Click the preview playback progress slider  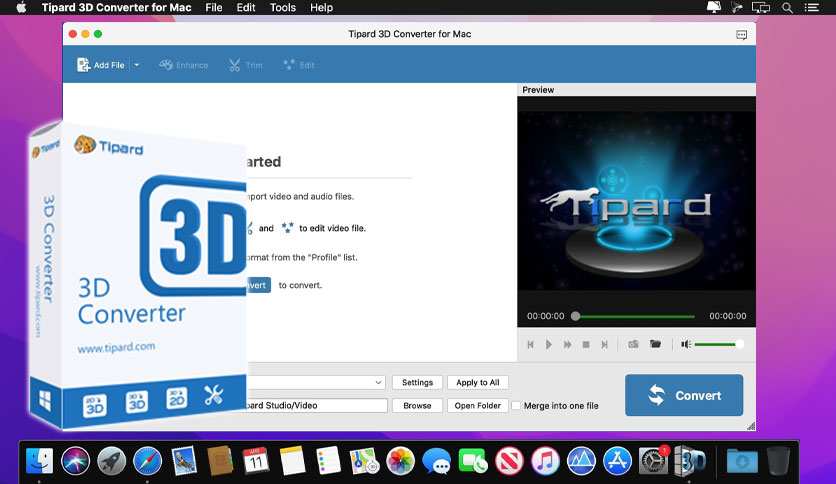click(x=633, y=316)
